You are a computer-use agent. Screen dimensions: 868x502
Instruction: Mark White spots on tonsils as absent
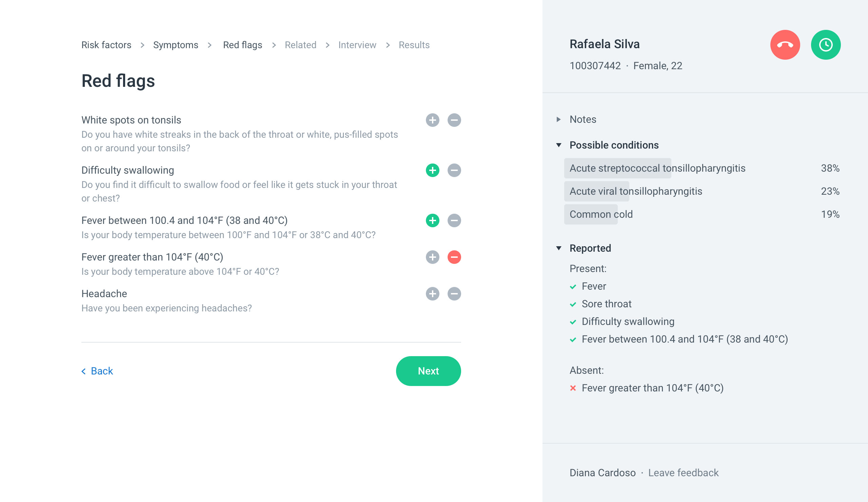454,120
